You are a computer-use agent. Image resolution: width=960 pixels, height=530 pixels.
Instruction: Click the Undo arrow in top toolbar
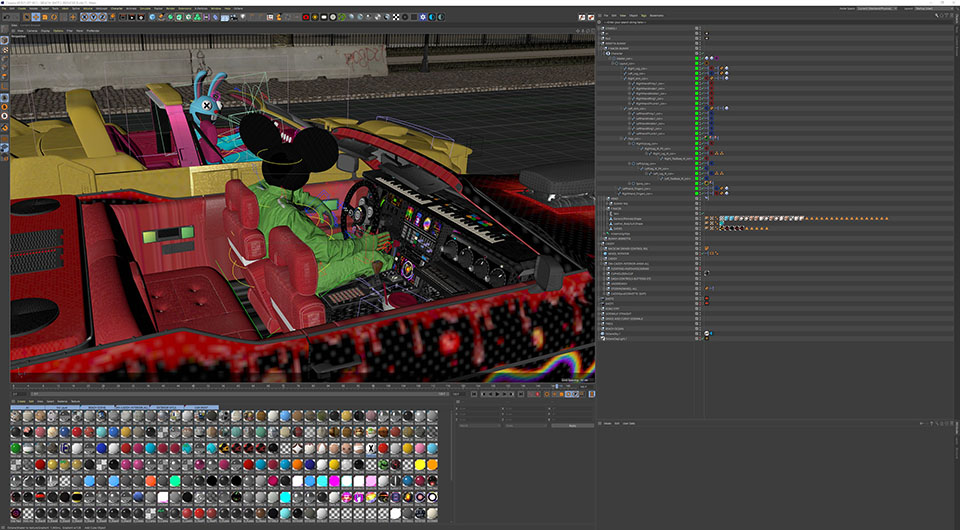[6, 17]
